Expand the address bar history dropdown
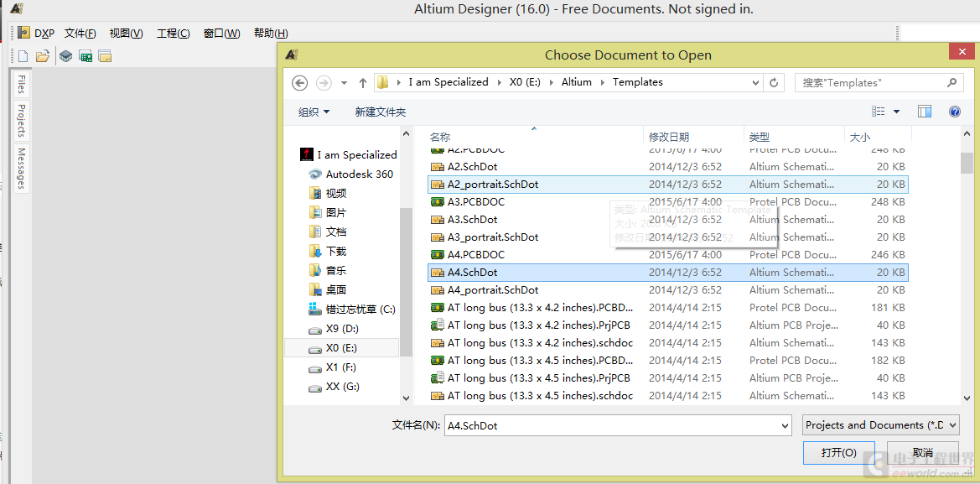The image size is (980, 484). (755, 82)
